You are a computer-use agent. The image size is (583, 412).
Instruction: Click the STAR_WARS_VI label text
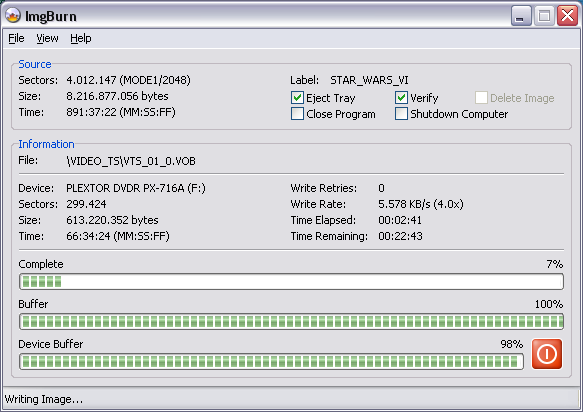pyautogui.click(x=369, y=80)
